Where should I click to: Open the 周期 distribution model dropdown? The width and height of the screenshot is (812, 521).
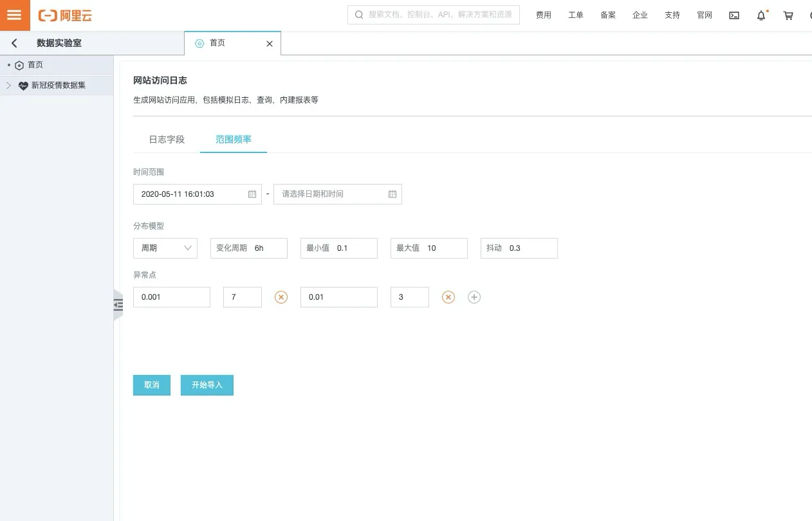(x=165, y=248)
